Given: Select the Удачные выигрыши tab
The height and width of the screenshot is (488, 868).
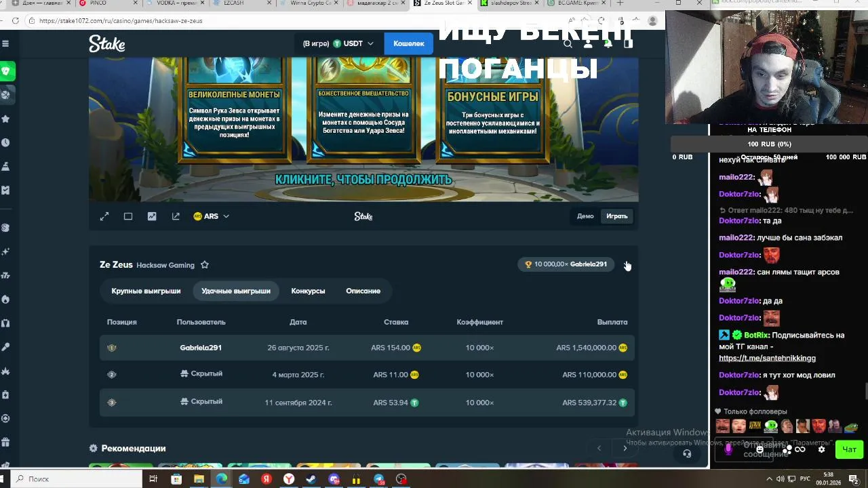Looking at the screenshot, I should click(x=236, y=291).
